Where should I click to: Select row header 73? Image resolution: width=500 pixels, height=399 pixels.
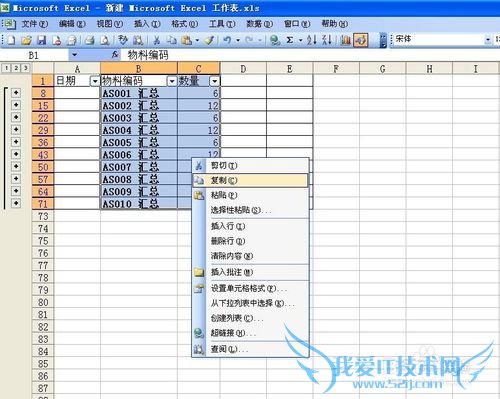click(43, 216)
